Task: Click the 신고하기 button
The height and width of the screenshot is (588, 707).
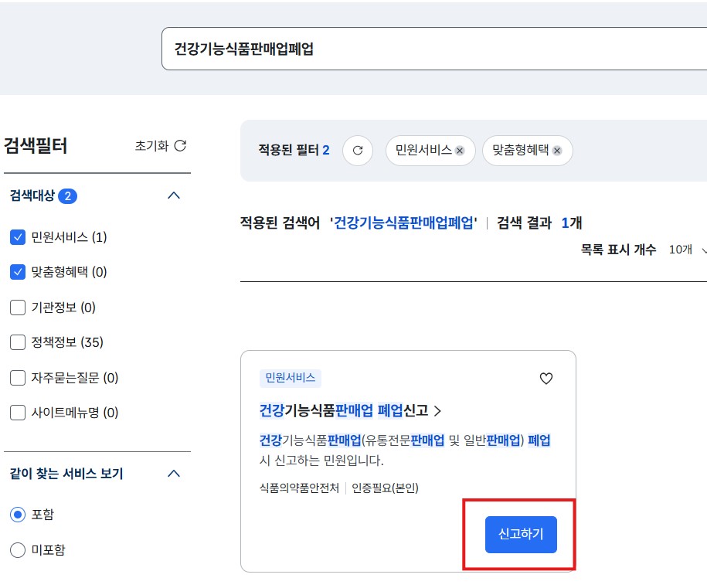Action: pyautogui.click(x=520, y=535)
